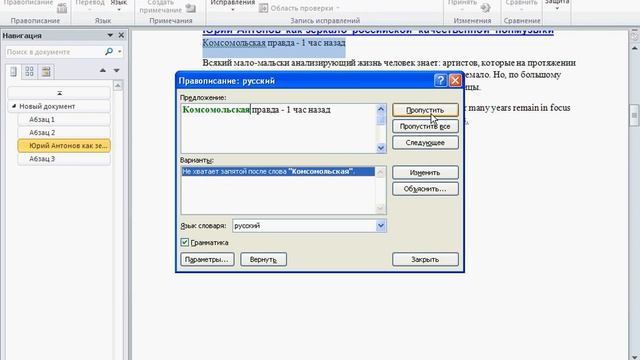Viewport: 640px width, 360px height.
Task: Click Создать примечание new comment button
Action: 167,7
